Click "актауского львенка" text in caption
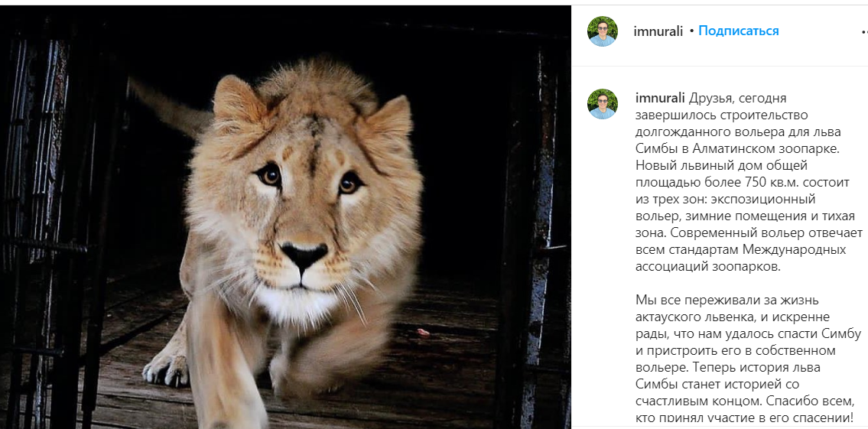This screenshot has width=868, height=429. click(696, 317)
